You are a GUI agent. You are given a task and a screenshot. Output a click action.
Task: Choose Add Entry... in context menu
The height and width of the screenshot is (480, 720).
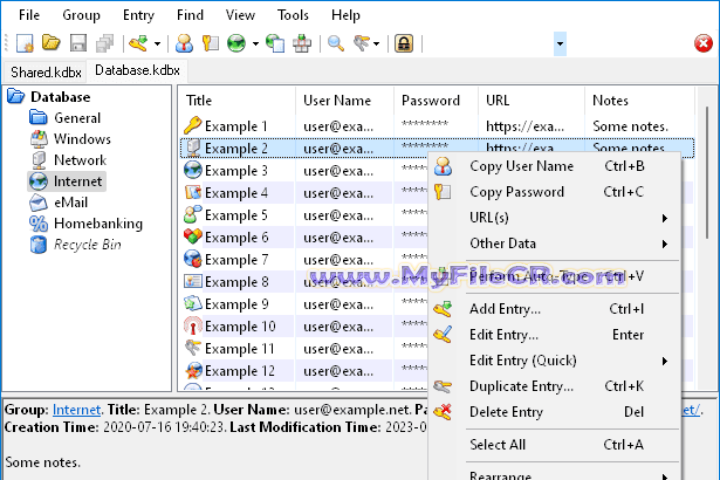[555, 309]
